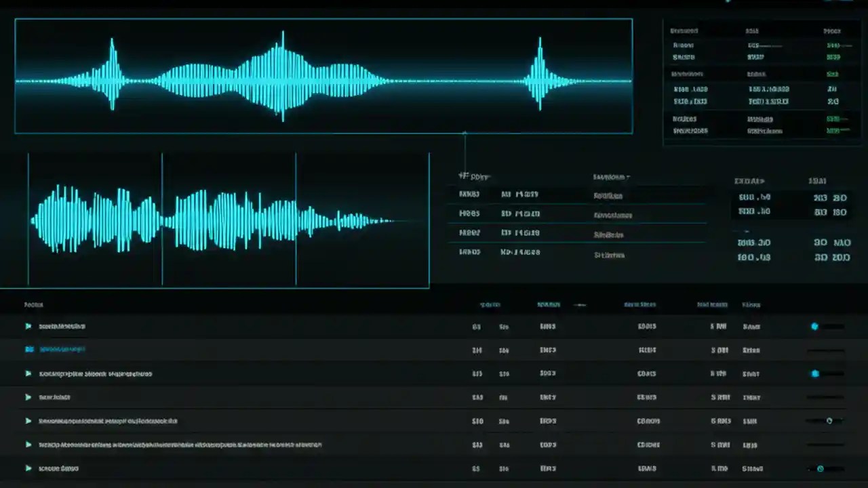Start playback of the third track entry

tap(28, 373)
